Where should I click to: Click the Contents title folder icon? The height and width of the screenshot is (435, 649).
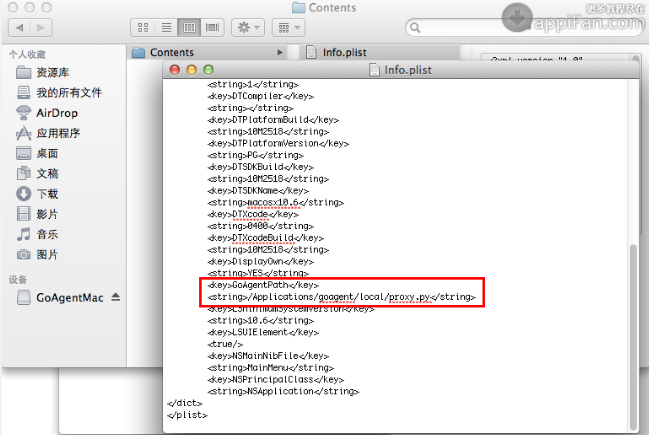(299, 7)
